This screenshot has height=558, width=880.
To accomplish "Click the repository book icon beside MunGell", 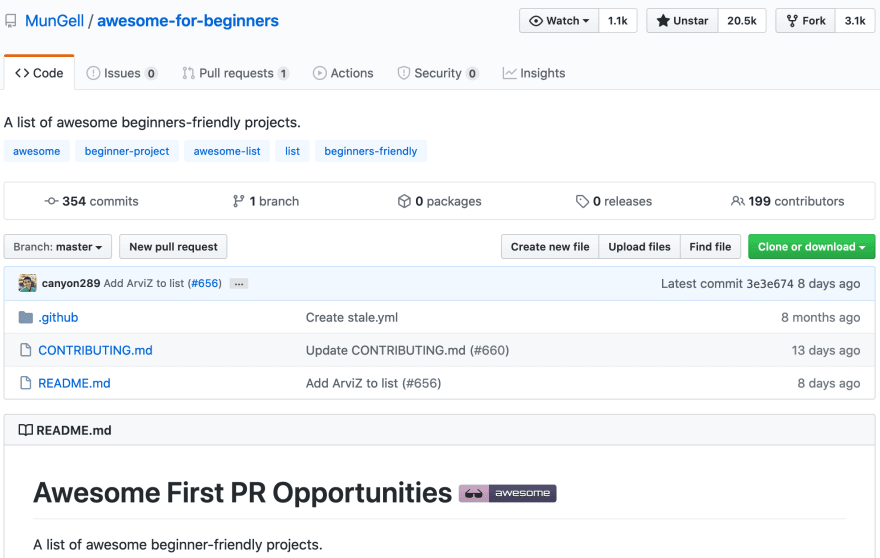I will 11,21.
